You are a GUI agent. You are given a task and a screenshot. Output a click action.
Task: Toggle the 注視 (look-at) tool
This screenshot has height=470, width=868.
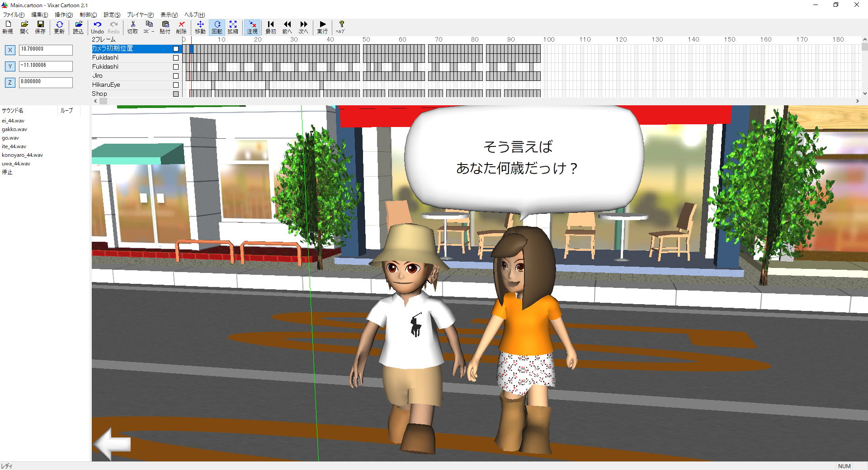252,27
